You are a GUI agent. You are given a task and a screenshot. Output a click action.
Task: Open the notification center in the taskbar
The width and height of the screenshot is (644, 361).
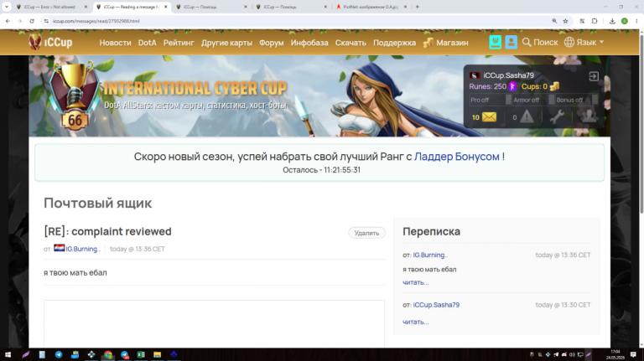pos(633,354)
